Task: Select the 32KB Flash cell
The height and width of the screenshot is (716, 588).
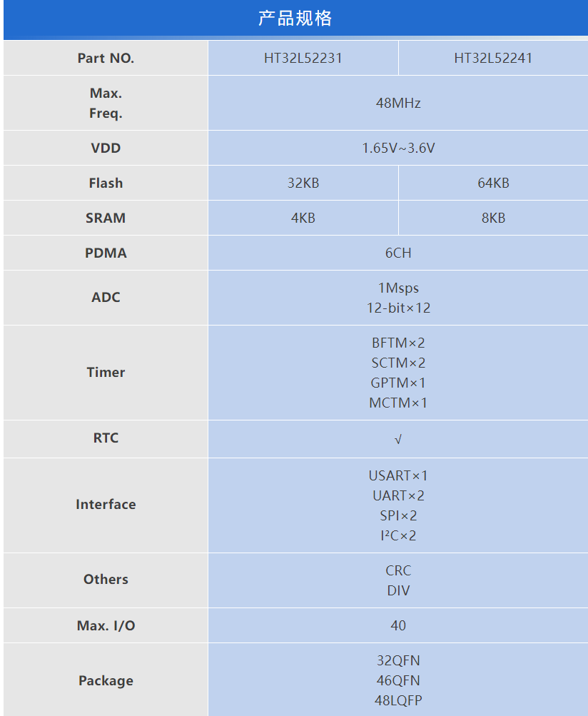Action: click(x=303, y=183)
